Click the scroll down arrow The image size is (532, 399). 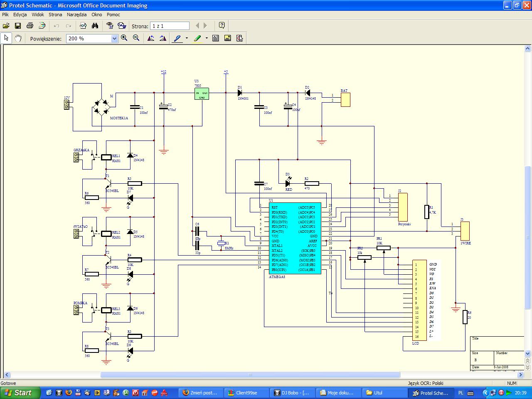528,353
